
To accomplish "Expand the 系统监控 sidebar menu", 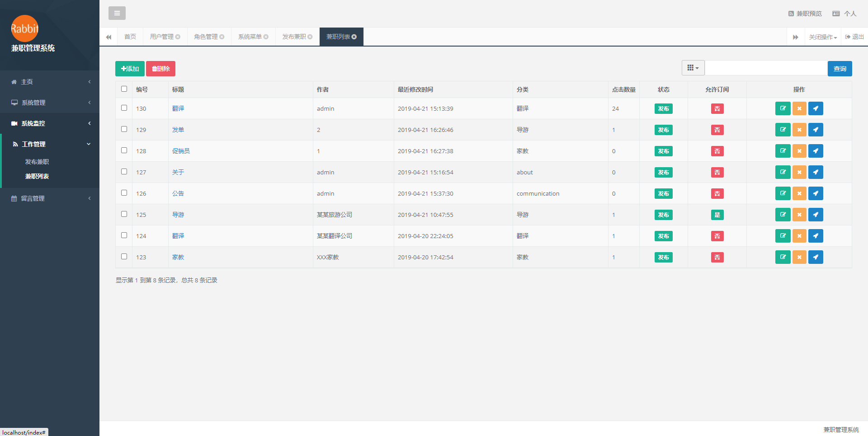I will coord(50,123).
